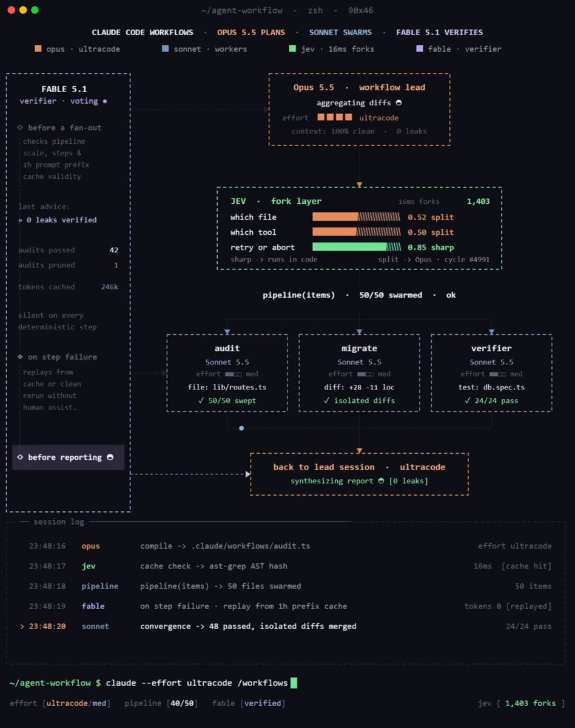Click the 'back to lead session · ultracode' heading
Image resolution: width=575 pixels, height=728 pixels.
click(x=359, y=467)
